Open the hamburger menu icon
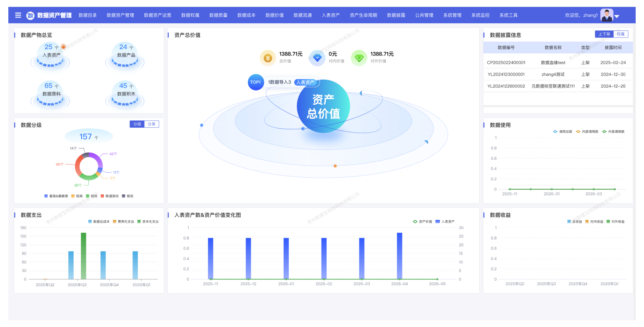The height and width of the screenshot is (327, 644). pos(18,15)
